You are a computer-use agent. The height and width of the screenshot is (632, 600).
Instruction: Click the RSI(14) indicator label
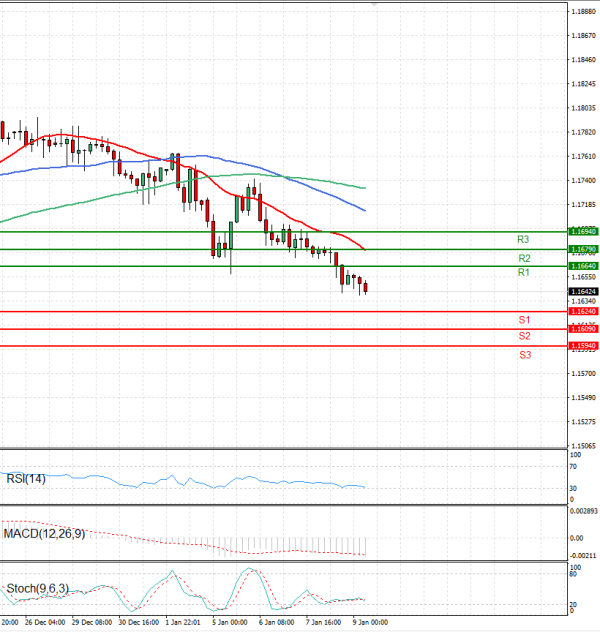point(24,479)
